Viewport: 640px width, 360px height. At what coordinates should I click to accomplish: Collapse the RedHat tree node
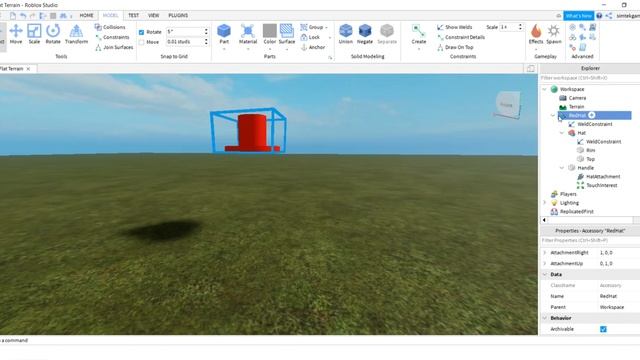[x=553, y=115]
